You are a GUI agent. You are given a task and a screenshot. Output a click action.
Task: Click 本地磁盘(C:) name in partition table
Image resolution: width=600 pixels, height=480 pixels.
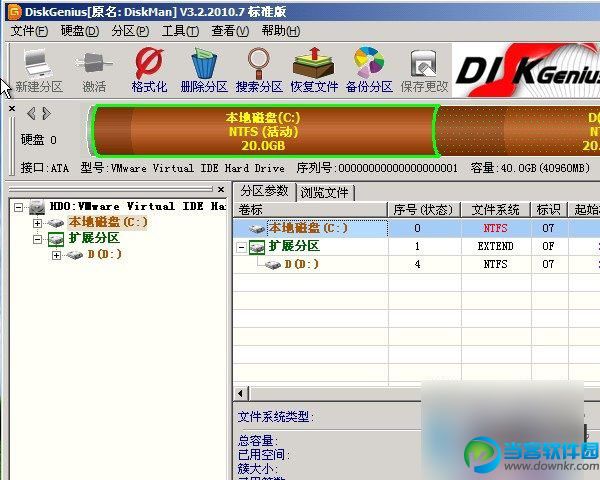308,228
